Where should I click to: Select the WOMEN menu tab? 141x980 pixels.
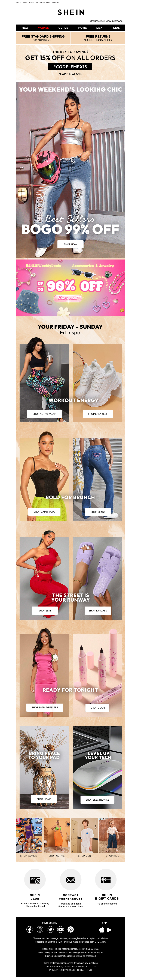(44, 28)
